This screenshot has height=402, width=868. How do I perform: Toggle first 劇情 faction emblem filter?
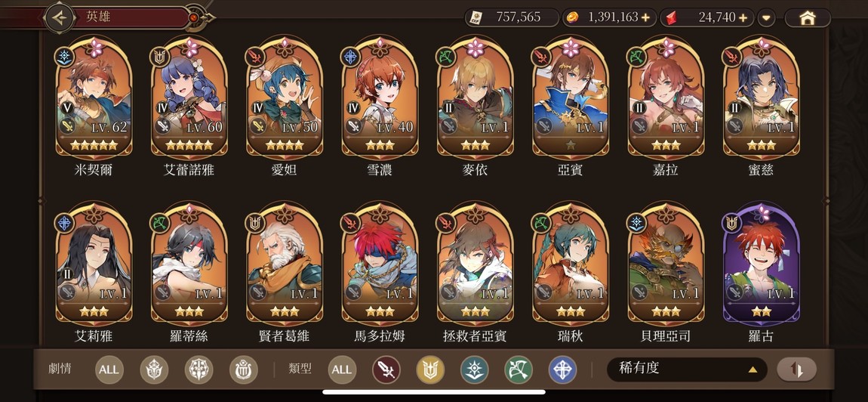pyautogui.click(x=154, y=370)
